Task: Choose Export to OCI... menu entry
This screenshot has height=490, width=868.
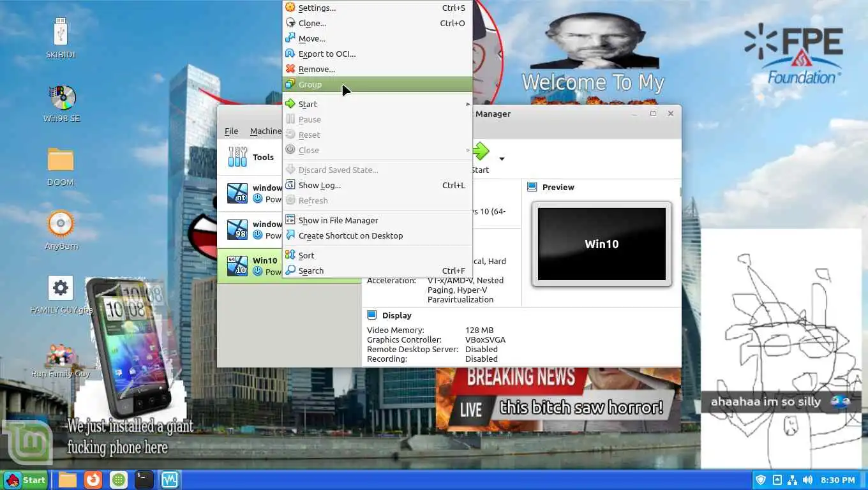Action: pyautogui.click(x=377, y=54)
